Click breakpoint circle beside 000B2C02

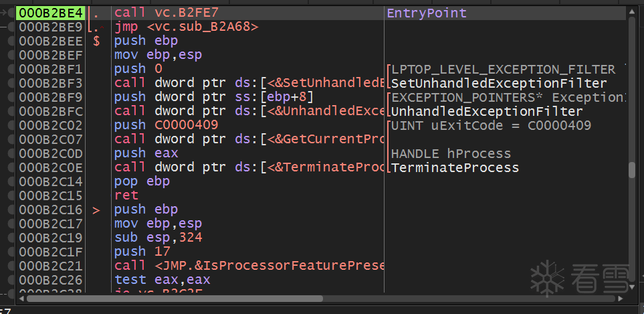point(11,125)
